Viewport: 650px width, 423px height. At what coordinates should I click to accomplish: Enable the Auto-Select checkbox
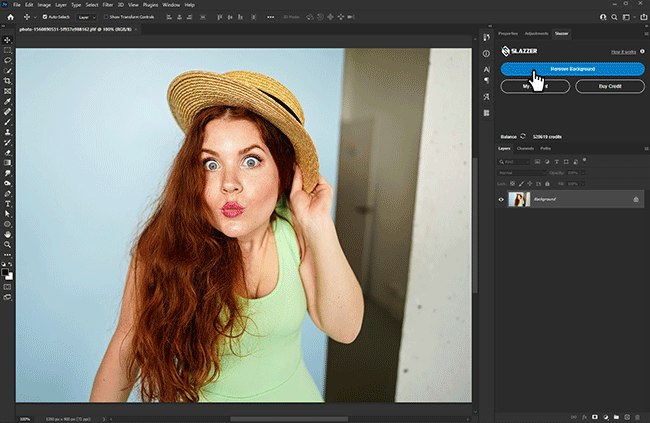pyautogui.click(x=45, y=17)
